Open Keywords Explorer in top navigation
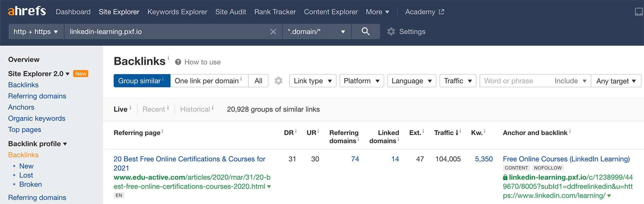Viewport: 644px width, 204px height. click(177, 12)
